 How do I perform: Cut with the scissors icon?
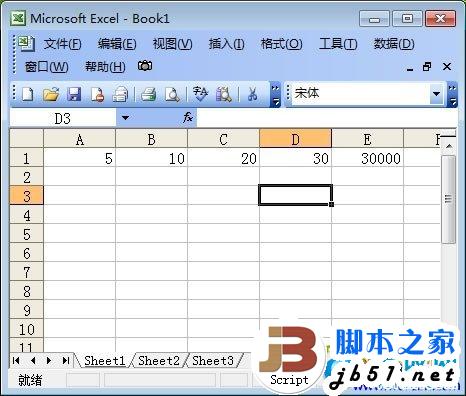pyautogui.click(x=252, y=94)
